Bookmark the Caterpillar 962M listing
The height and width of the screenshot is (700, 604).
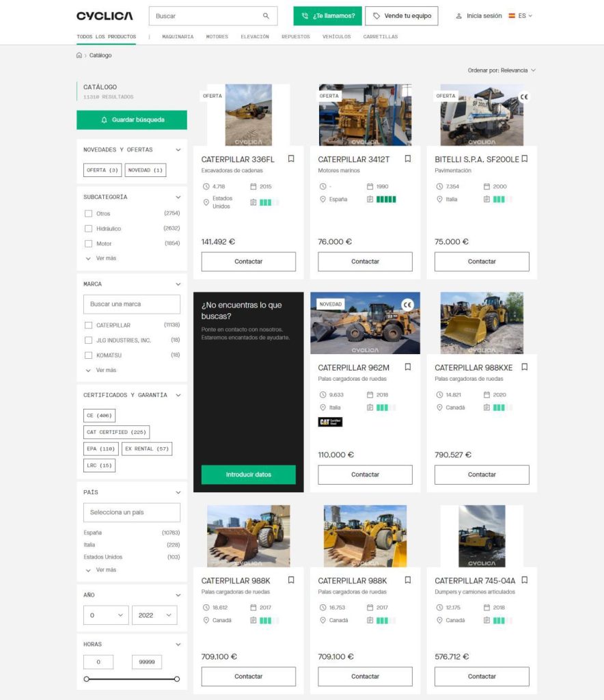[x=408, y=367]
